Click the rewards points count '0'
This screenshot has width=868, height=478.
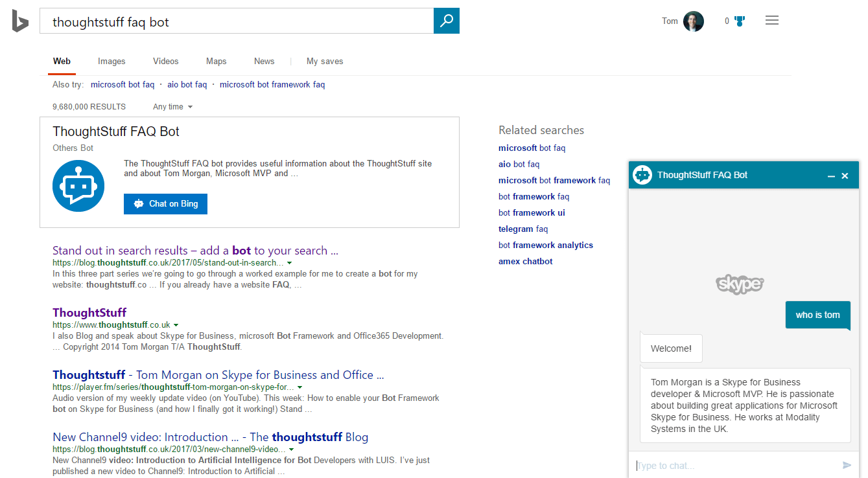(727, 21)
